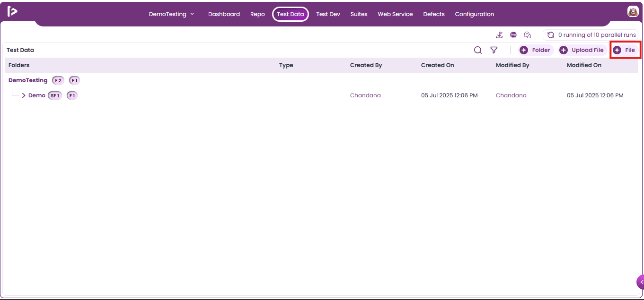644x300 pixels.
Task: Click the Demo row's Modified On date
Action: pyautogui.click(x=595, y=95)
